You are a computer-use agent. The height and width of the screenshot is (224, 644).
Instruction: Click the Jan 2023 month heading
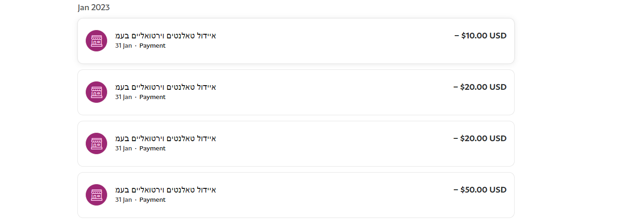(x=94, y=7)
